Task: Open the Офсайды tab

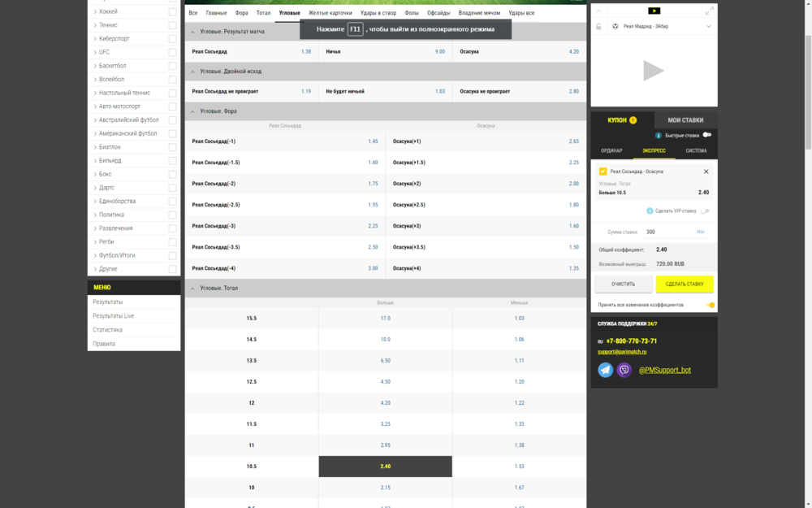Action: (x=438, y=13)
